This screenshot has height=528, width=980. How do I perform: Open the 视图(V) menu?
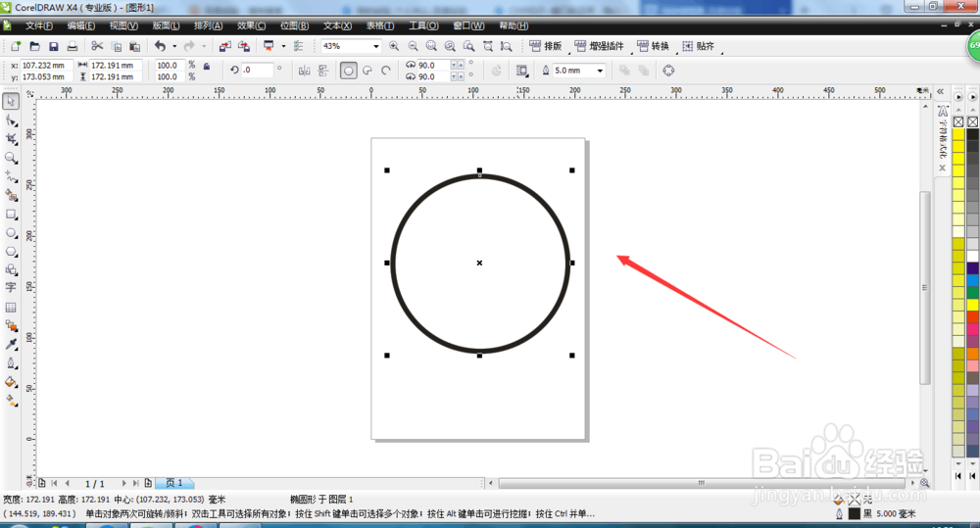coord(123,25)
